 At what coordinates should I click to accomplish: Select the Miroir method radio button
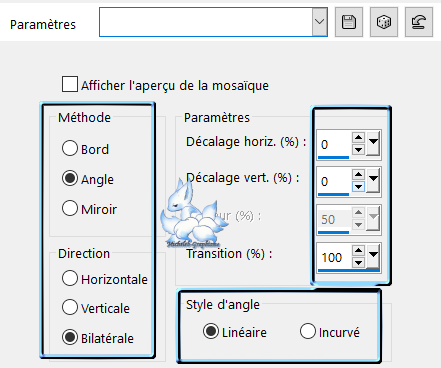coord(70,208)
